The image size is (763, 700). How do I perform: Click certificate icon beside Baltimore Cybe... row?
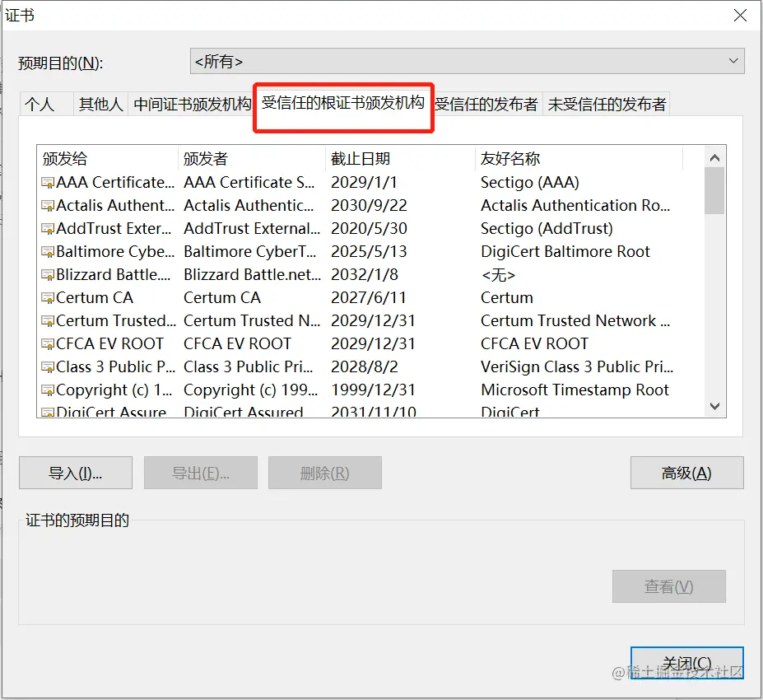click(47, 252)
